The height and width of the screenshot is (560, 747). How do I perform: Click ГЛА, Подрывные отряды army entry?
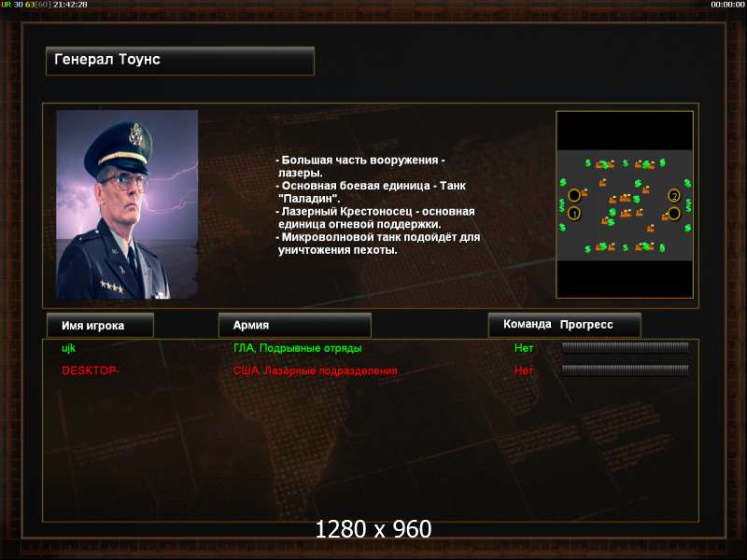point(297,348)
